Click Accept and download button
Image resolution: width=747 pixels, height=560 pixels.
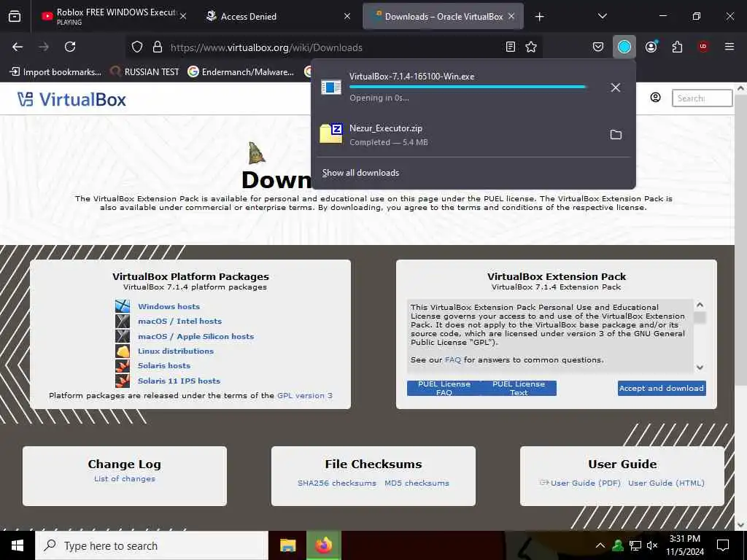pos(662,388)
